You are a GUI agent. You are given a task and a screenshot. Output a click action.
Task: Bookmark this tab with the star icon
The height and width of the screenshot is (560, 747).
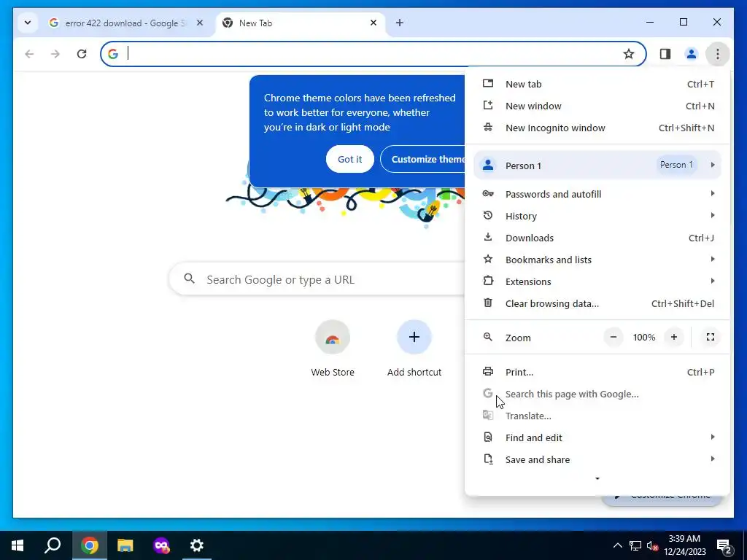pos(628,54)
